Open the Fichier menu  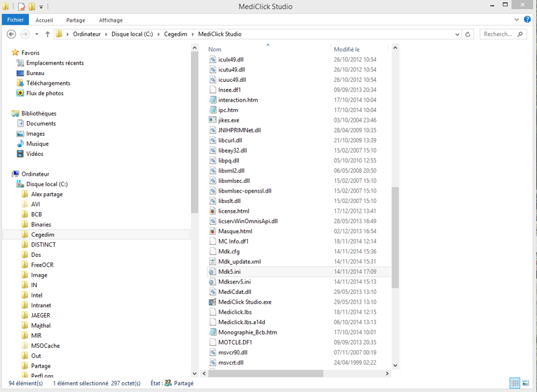16,20
